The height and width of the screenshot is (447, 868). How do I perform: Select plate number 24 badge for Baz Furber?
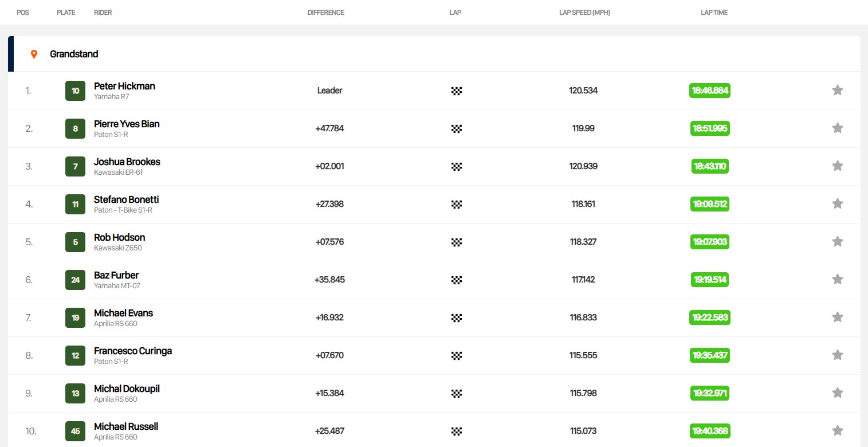[75, 280]
